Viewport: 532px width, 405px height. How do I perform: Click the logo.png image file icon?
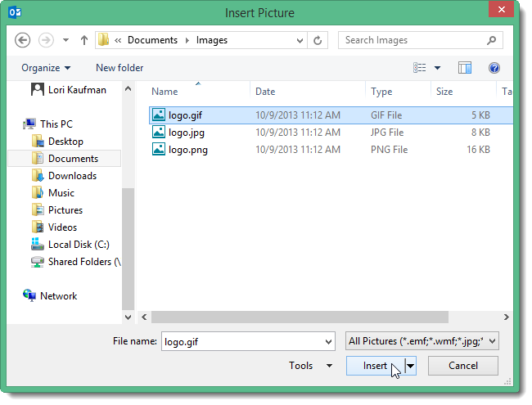159,149
